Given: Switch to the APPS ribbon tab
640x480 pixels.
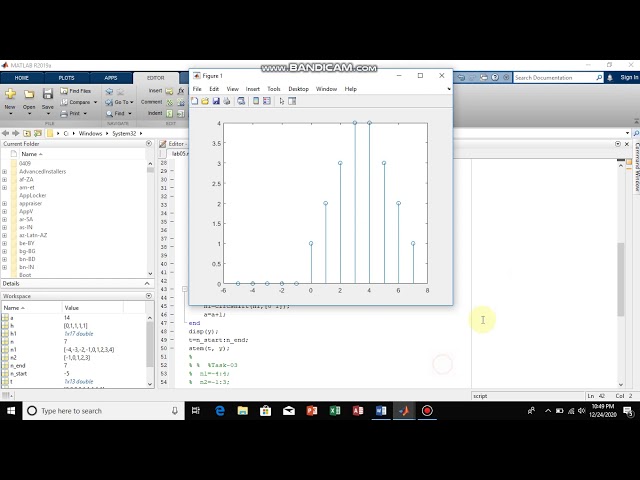Looking at the screenshot, I should click(x=111, y=78).
